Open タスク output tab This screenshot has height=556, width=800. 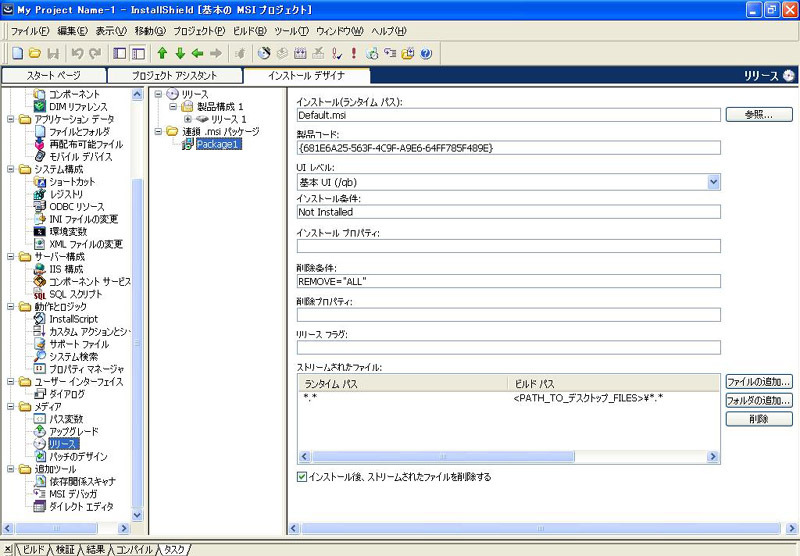pyautogui.click(x=174, y=549)
